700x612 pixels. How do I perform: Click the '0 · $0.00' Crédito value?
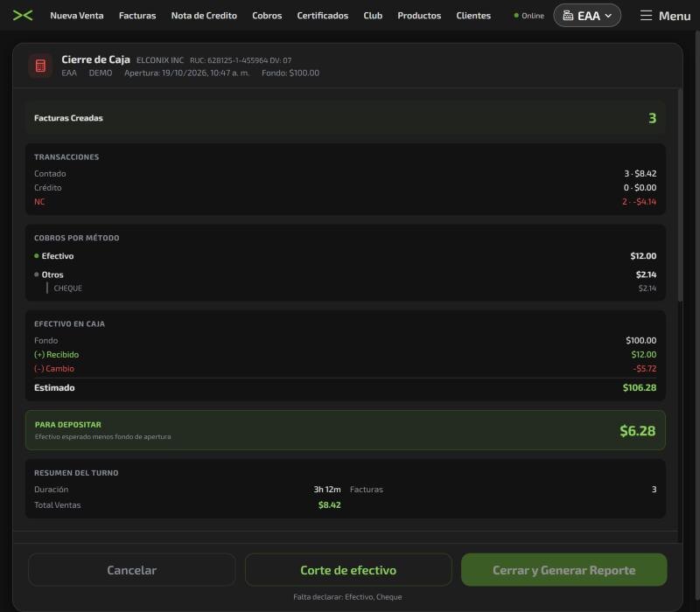640,188
